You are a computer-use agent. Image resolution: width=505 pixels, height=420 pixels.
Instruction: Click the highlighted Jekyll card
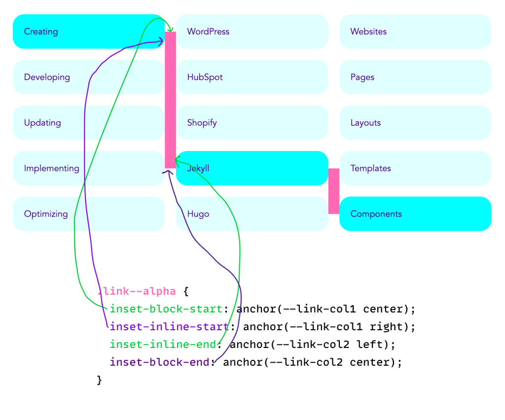pos(252,168)
